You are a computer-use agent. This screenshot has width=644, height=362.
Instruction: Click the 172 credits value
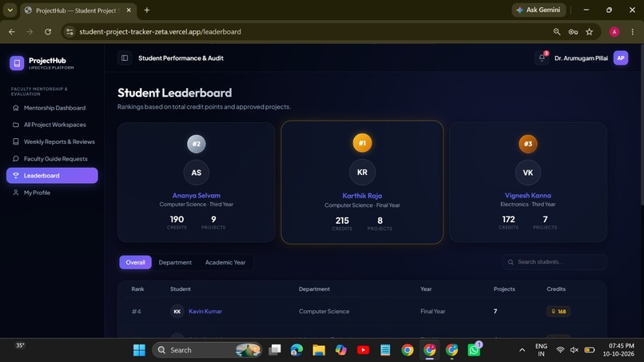point(508,220)
